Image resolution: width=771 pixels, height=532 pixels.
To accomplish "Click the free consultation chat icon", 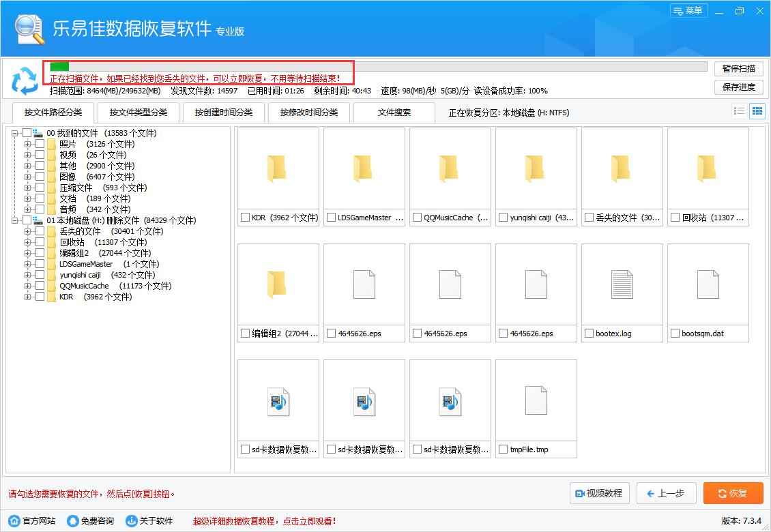I will pyautogui.click(x=73, y=520).
